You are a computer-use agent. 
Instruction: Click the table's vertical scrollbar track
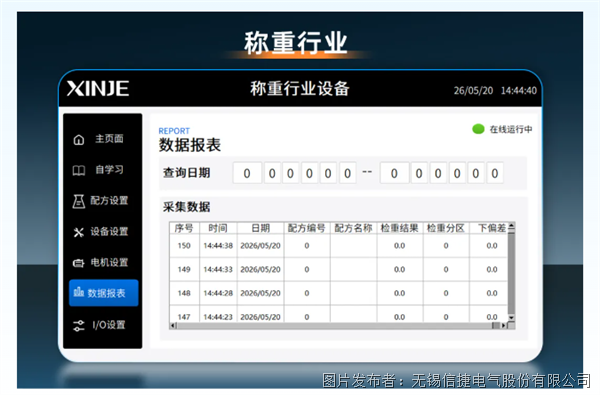click(511, 273)
